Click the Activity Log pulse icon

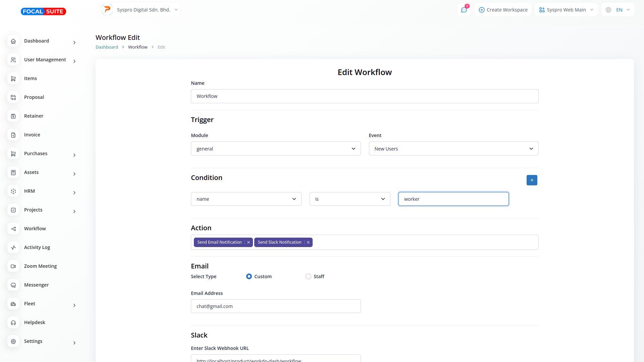coord(13,247)
